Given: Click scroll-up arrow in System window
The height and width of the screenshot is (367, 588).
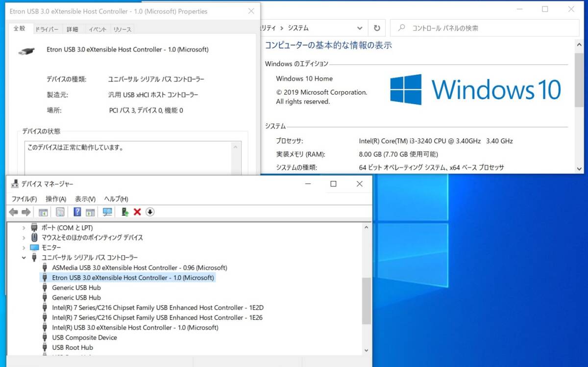Looking at the screenshot, I should pyautogui.click(x=580, y=44).
